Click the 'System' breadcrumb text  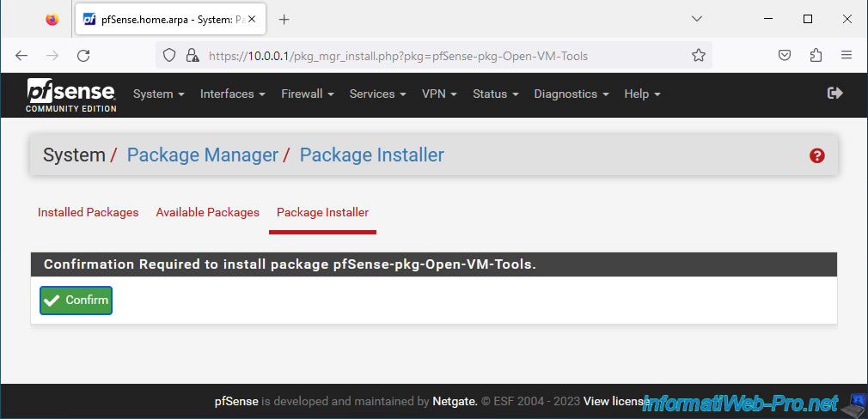[74, 155]
